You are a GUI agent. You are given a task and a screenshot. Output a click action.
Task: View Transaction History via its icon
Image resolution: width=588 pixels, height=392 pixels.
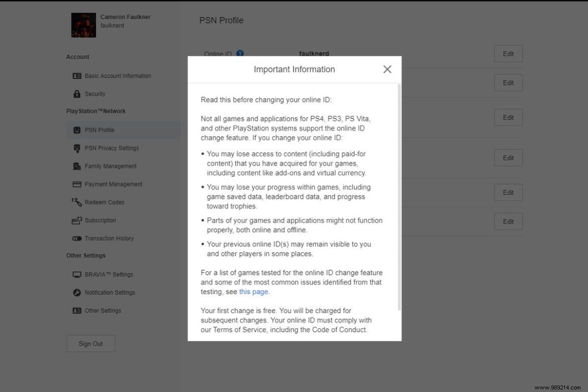coord(76,238)
